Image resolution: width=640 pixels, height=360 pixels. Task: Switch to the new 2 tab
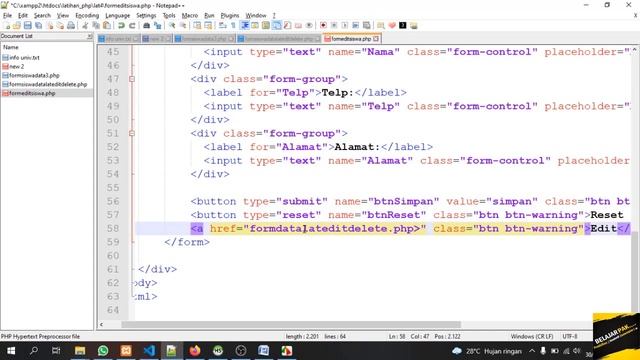[157, 39]
